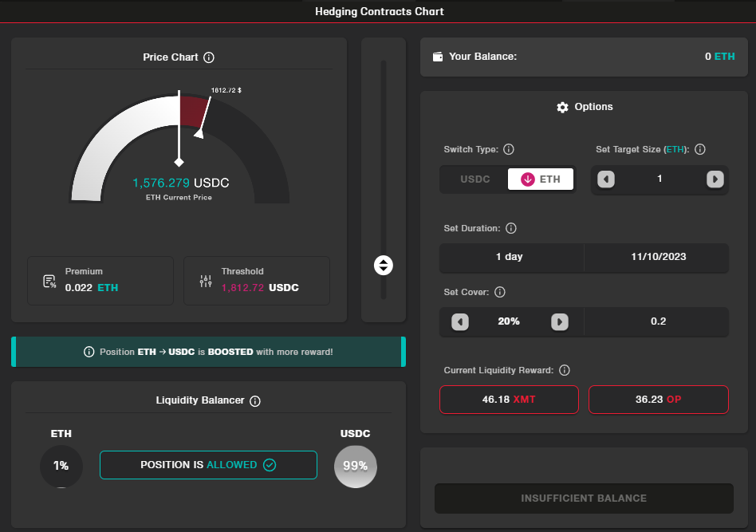The width and height of the screenshot is (756, 532).
Task: Click the Premium 0.022 ETH card
Action: (100, 281)
